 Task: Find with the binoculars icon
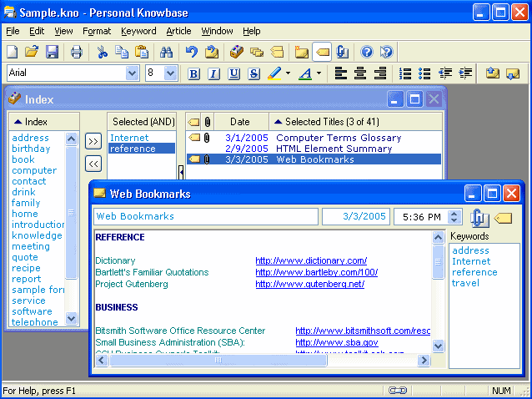(x=166, y=52)
